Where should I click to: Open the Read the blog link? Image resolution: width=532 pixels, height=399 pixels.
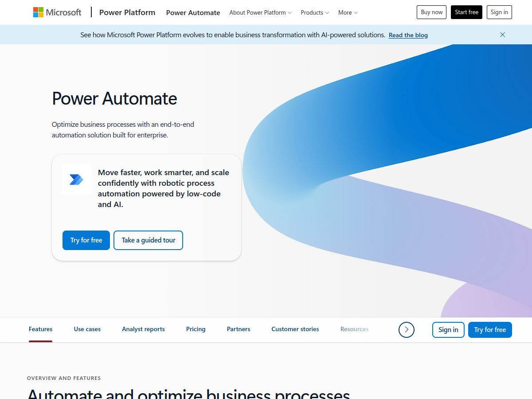[x=408, y=35]
